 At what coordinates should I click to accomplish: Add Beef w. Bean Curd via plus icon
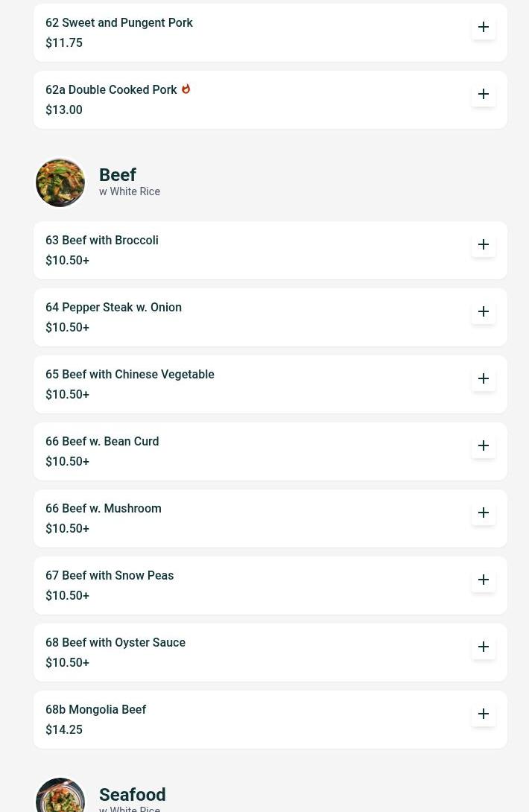[484, 445]
